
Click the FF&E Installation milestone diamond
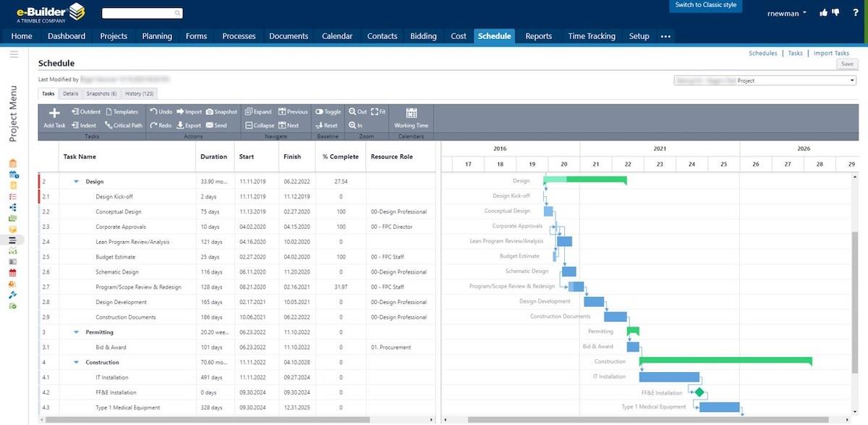click(x=699, y=392)
